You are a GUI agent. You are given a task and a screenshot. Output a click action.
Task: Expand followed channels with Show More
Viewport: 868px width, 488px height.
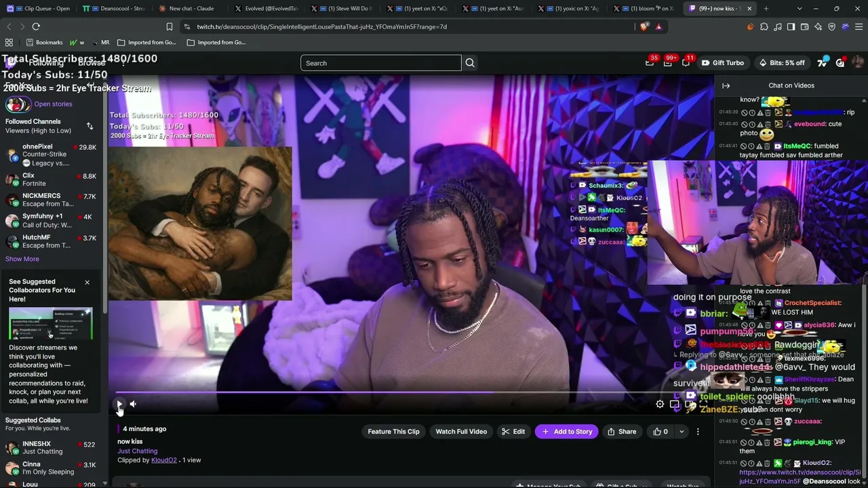pos(22,259)
